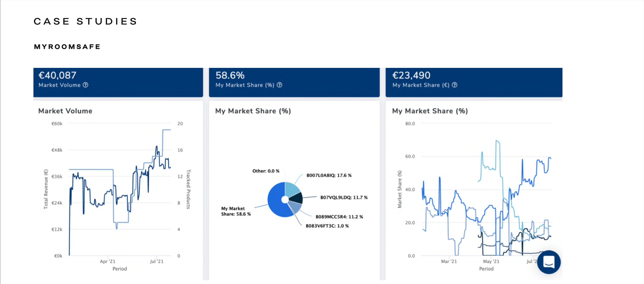Click the B083V6FT3C: 1.0 % label
This screenshot has height=284, width=644.
point(327,226)
